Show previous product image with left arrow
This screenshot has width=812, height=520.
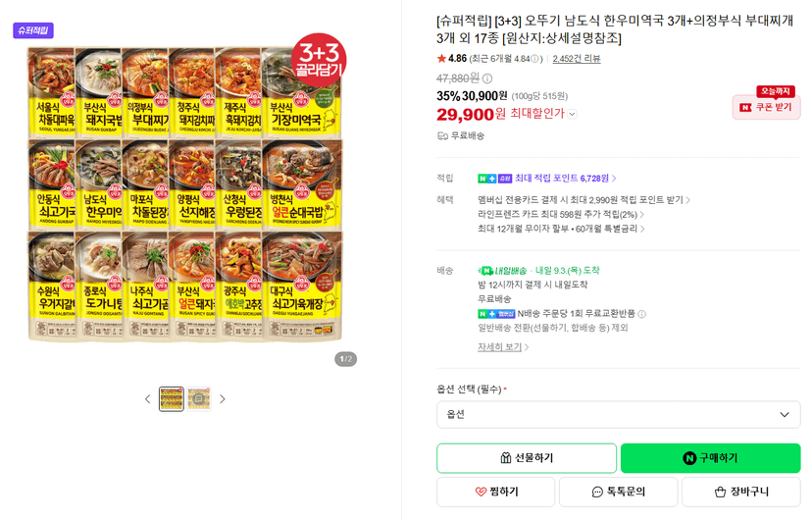click(147, 398)
